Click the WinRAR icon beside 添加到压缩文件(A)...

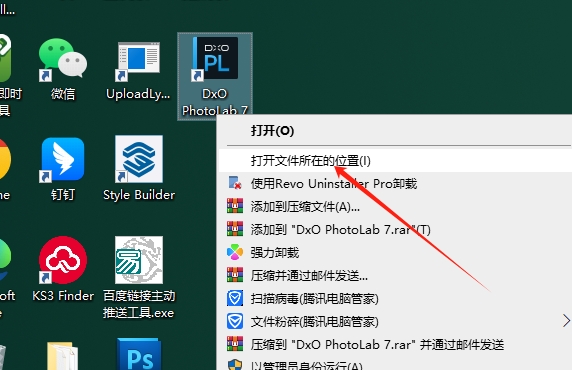(x=235, y=206)
